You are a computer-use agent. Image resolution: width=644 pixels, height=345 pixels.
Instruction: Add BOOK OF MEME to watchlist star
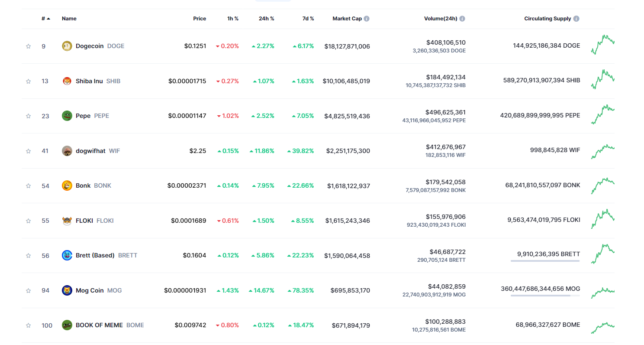pyautogui.click(x=29, y=325)
